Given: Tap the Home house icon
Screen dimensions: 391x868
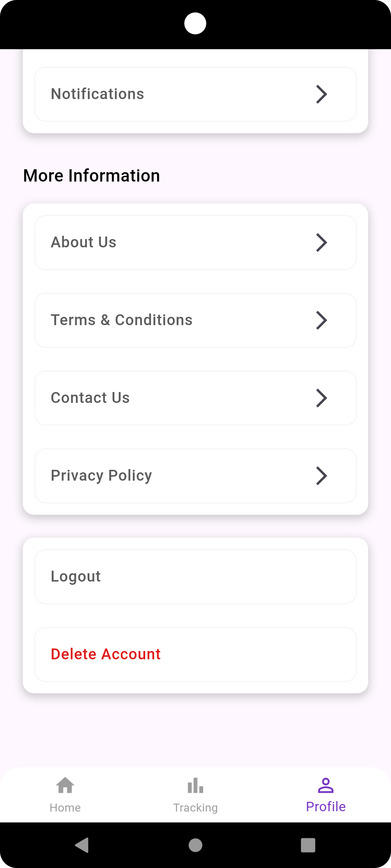Looking at the screenshot, I should [x=65, y=785].
